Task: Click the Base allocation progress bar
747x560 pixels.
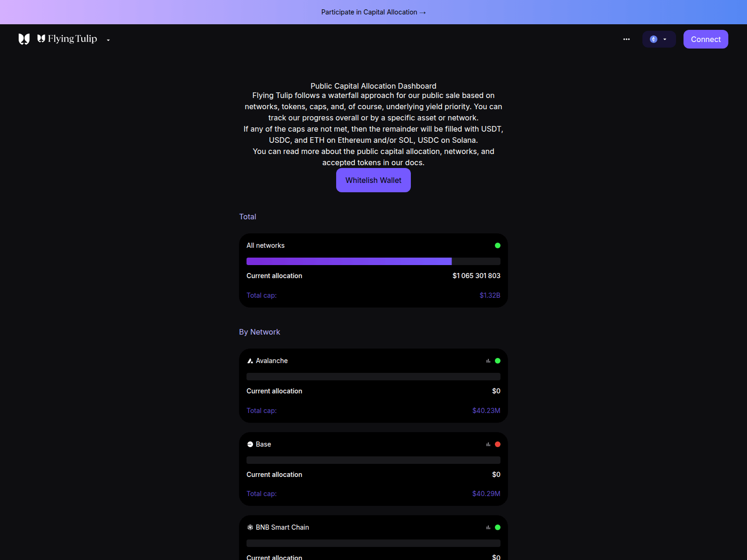Action: click(x=373, y=460)
